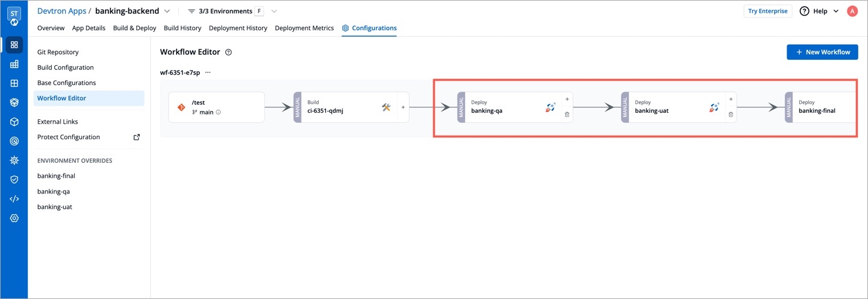The image size is (868, 299).
Task: Switch to the App Details tab
Action: click(x=89, y=28)
